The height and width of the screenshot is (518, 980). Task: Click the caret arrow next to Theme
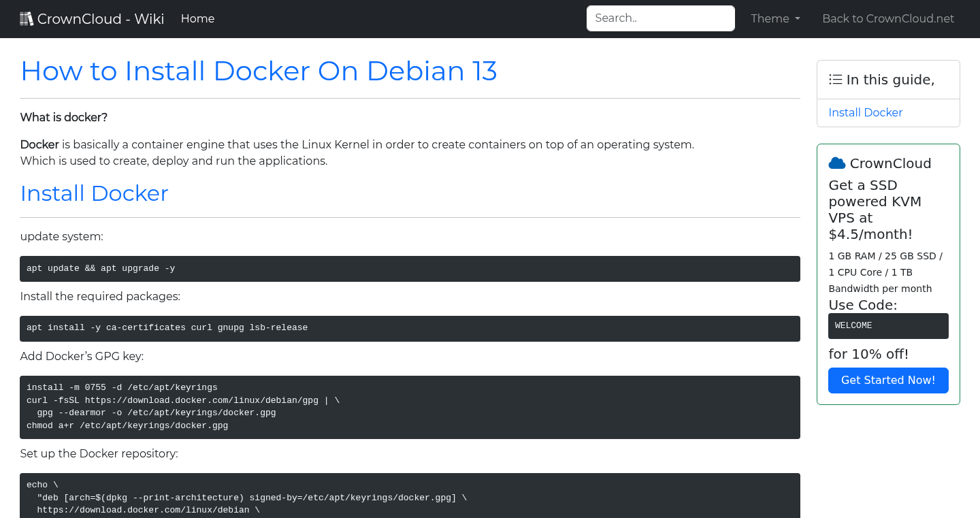(x=798, y=19)
